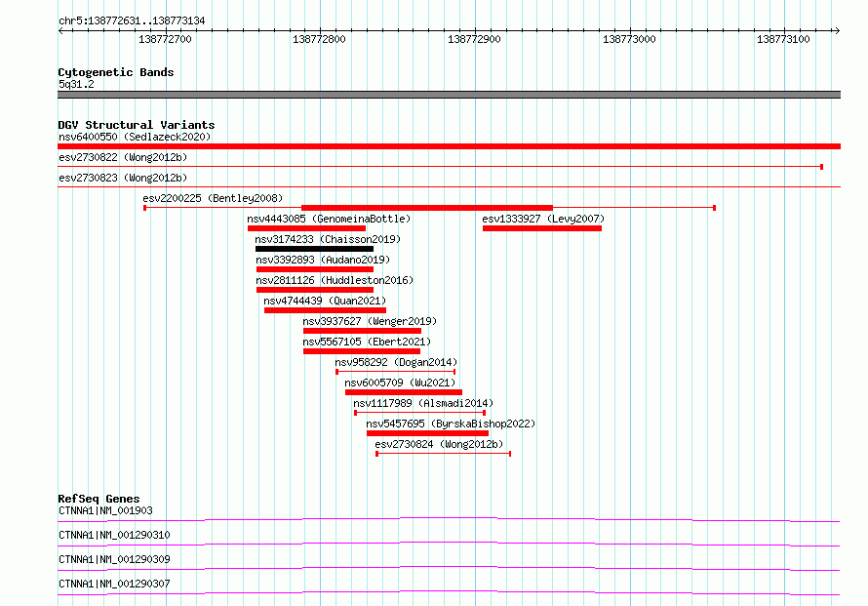Click the gray 5q31.2 cytogenetic band bar
Viewport: 868px width, 606px height.
(449, 95)
